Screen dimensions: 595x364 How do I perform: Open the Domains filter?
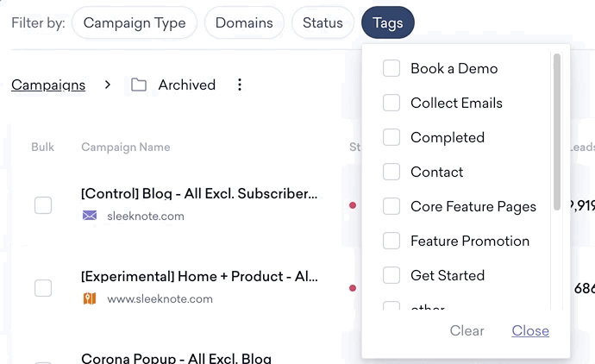point(244,22)
